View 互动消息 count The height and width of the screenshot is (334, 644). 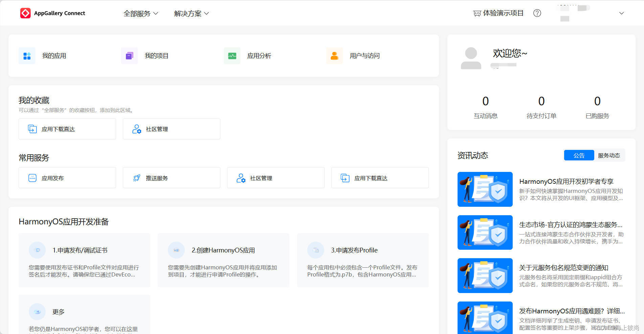click(486, 101)
